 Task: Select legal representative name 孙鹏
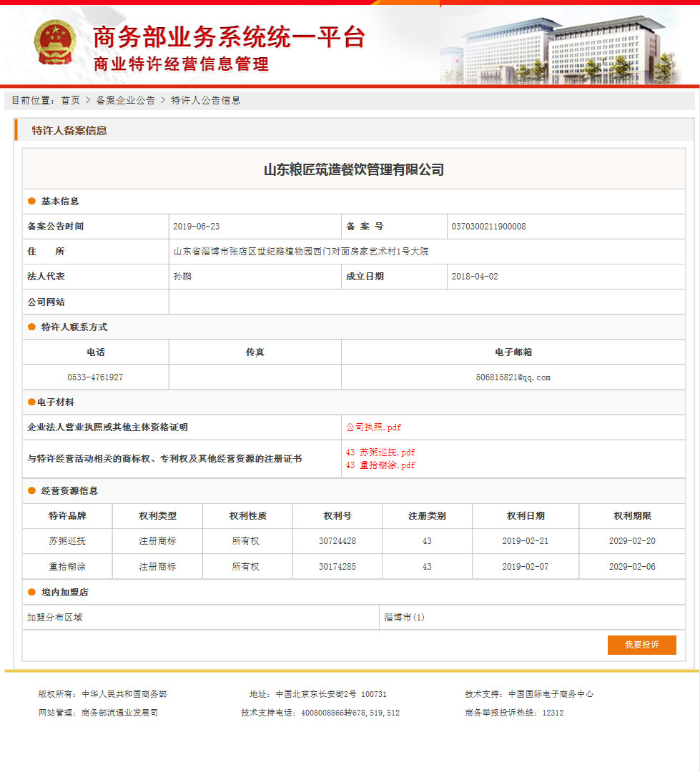tap(182, 277)
